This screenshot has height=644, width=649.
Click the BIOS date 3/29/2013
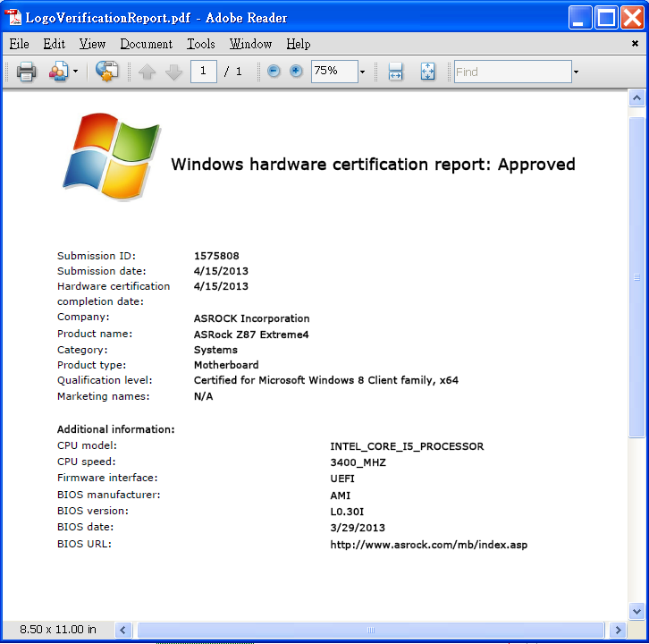(x=358, y=528)
